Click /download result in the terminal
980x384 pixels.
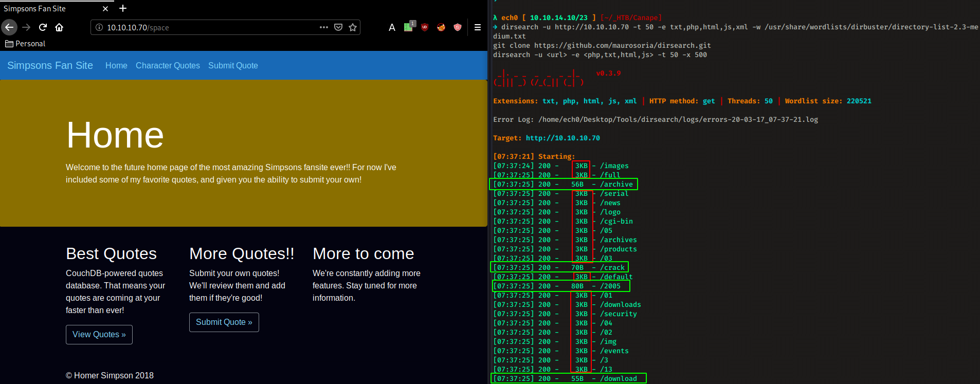coord(619,378)
